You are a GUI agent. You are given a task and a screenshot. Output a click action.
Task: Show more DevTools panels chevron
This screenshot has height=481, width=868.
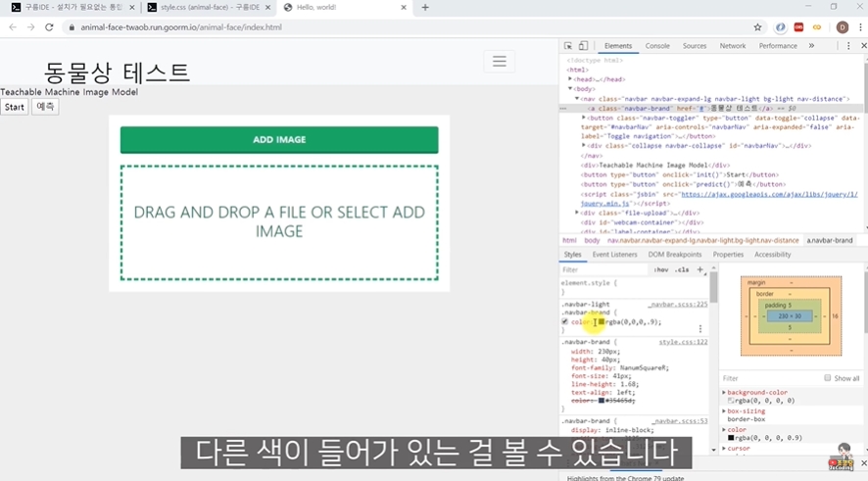[x=811, y=46]
